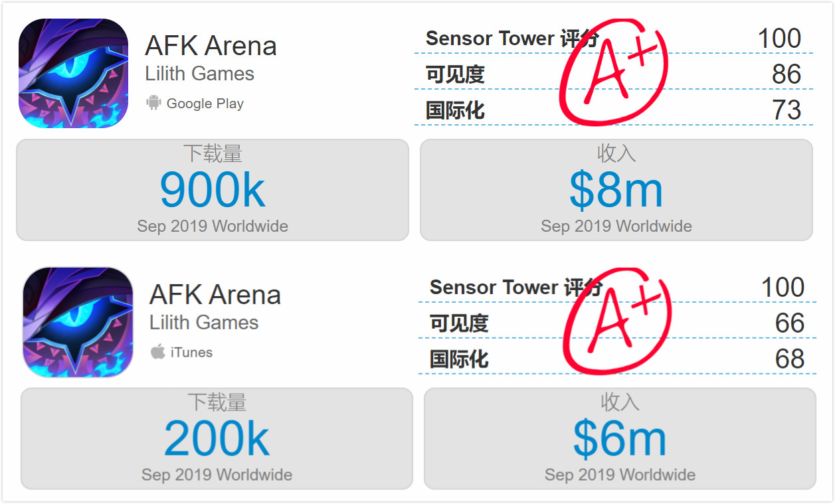835x504 pixels.
Task: Click the Apple logo icon beside iTunes
Action: [x=157, y=352]
